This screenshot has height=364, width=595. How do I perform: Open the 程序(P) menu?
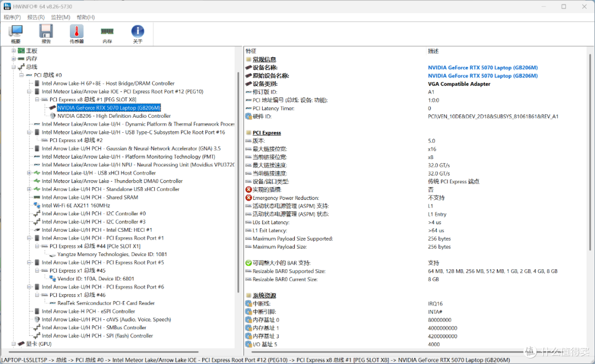[12, 18]
